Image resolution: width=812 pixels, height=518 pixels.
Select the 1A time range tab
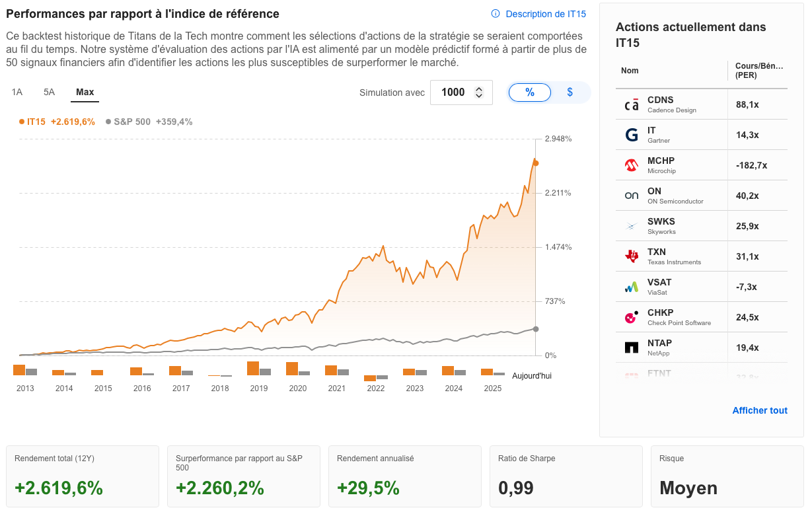[x=17, y=92]
